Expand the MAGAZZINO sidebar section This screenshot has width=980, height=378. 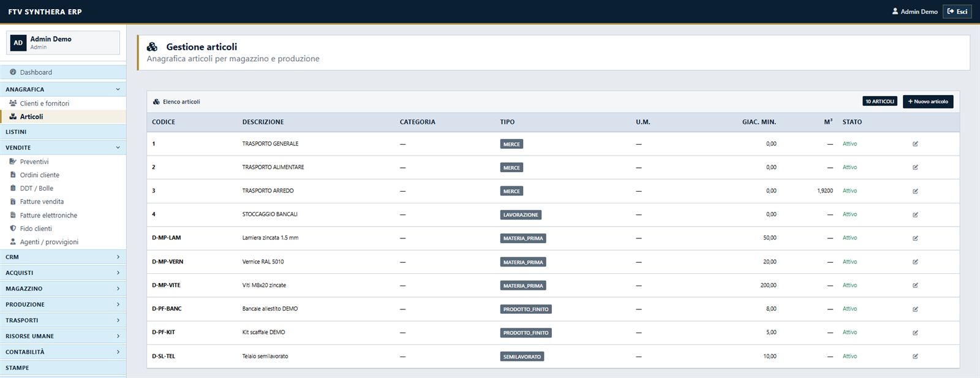(x=63, y=289)
